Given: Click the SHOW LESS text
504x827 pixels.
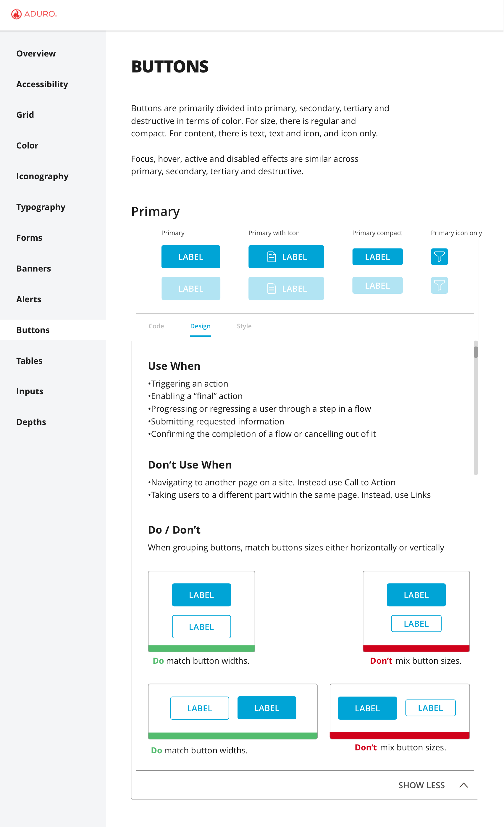Looking at the screenshot, I should (x=421, y=785).
